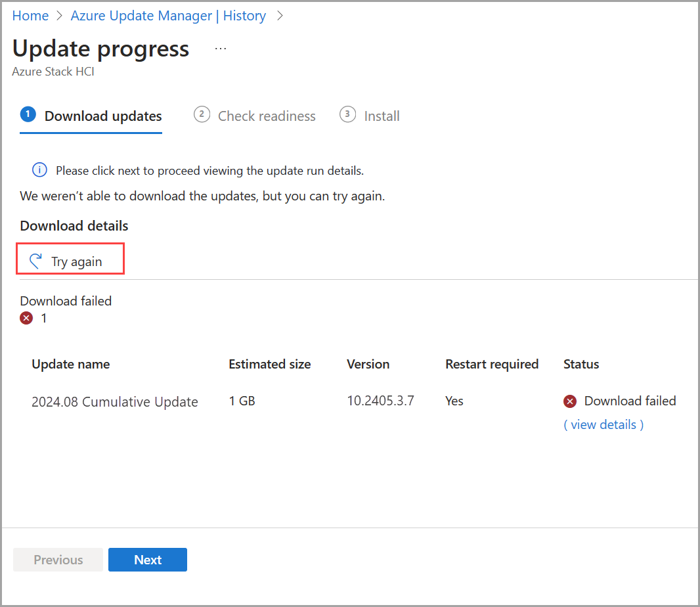
Task: Click the Restart required column header
Action: pyautogui.click(x=492, y=365)
